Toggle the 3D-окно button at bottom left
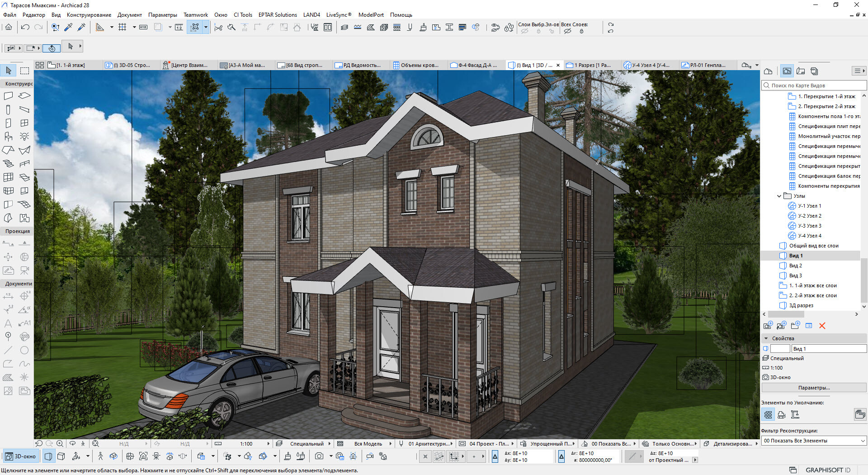This screenshot has height=475, width=868. [21, 456]
